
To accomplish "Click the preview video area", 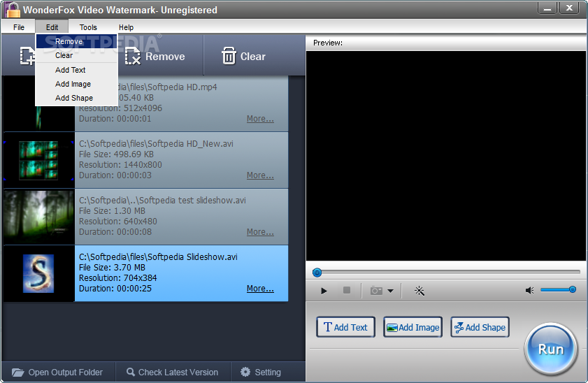I will coord(446,156).
